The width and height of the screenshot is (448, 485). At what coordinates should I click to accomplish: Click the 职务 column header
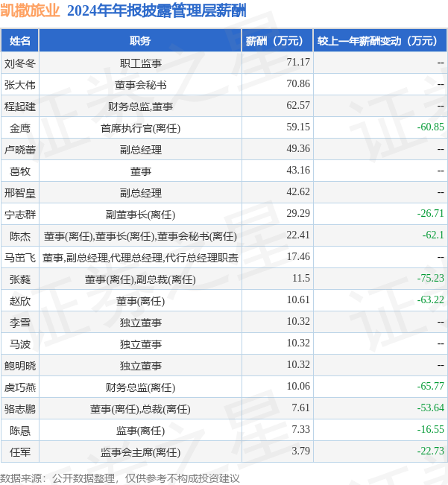point(140,40)
